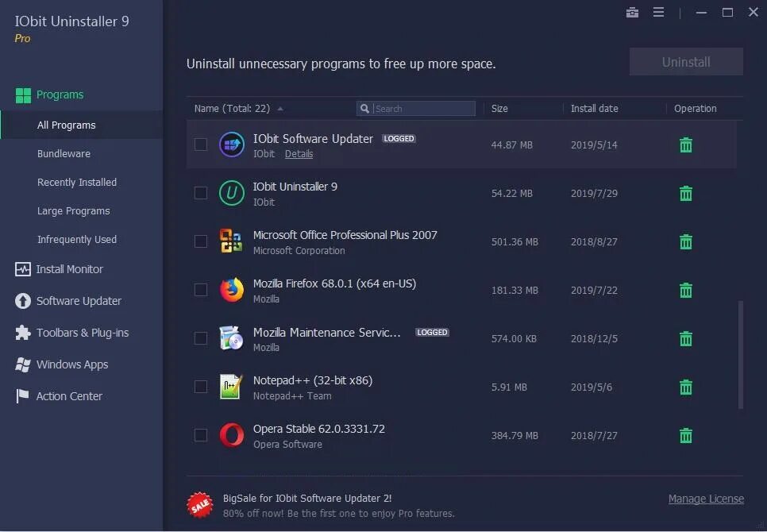Click the red SALE badge icon
The width and height of the screenshot is (767, 532).
[199, 505]
